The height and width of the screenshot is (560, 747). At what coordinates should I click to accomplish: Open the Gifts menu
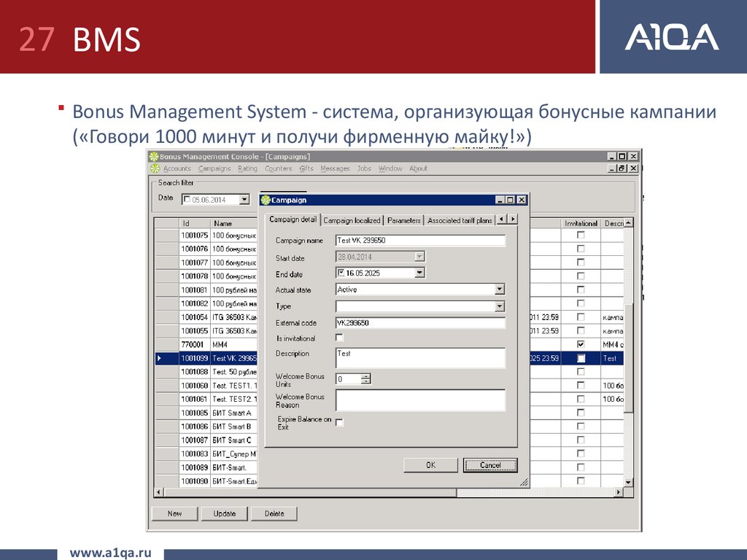(306, 168)
